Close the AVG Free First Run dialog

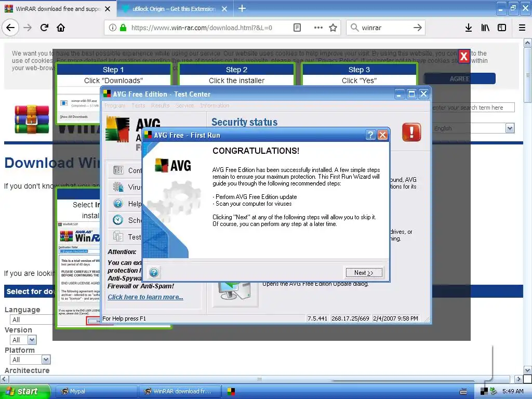(383, 135)
